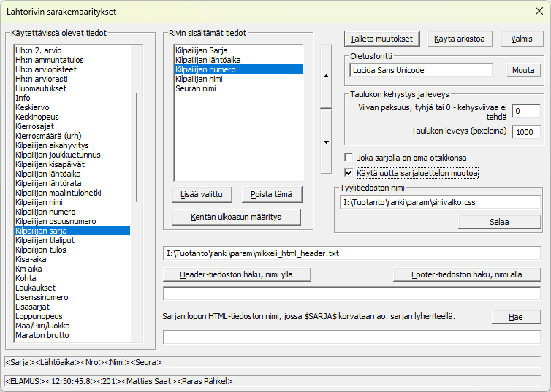Click the Lisää valittu button
This screenshot has height=392, width=551.
(202, 194)
